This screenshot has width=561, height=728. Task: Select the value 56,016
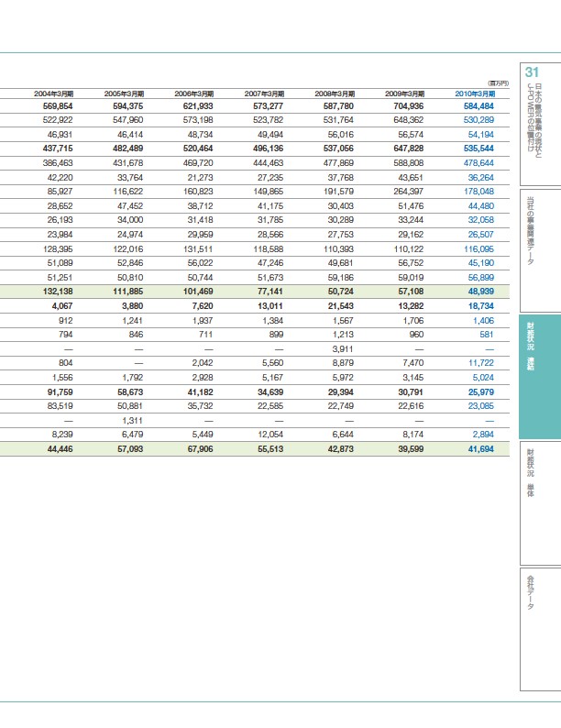point(341,135)
